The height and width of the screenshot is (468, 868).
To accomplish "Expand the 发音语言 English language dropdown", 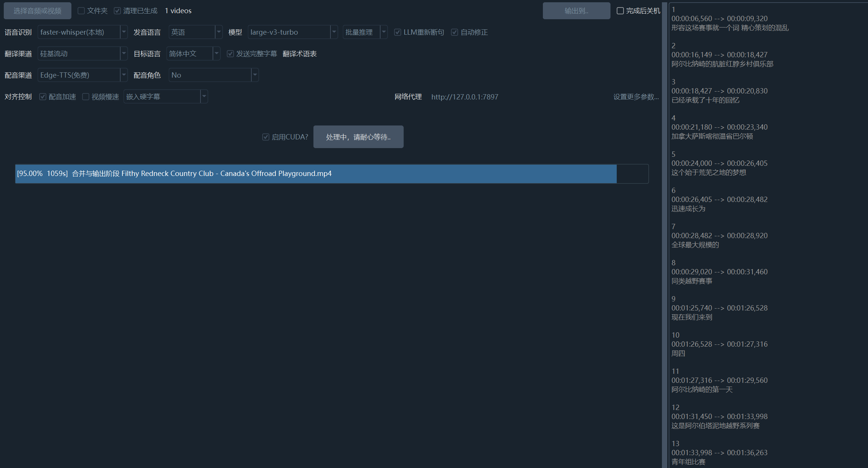I will pyautogui.click(x=219, y=32).
